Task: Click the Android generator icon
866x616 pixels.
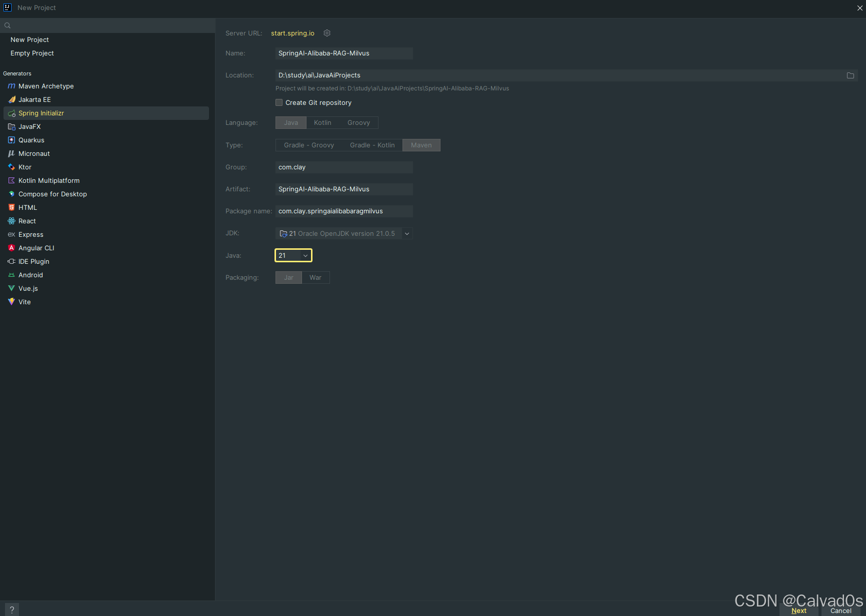Action: point(11,275)
